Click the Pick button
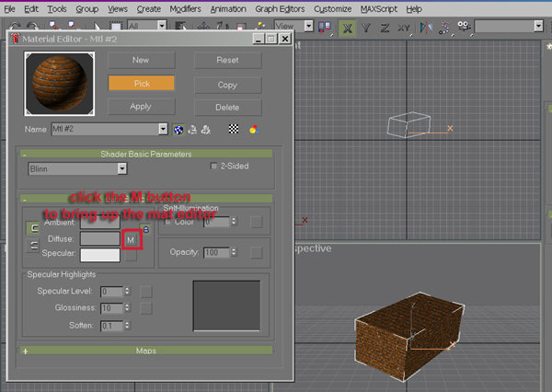 (x=142, y=84)
